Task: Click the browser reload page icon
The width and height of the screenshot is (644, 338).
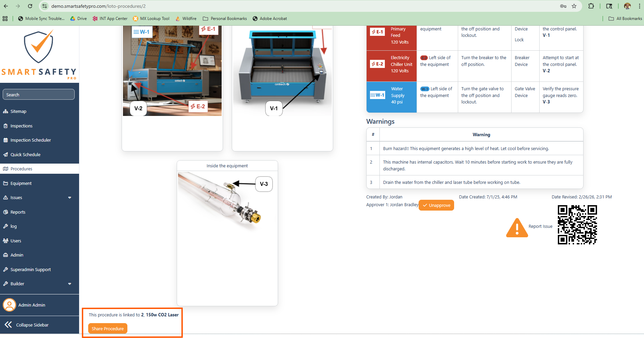Action: coord(30,6)
